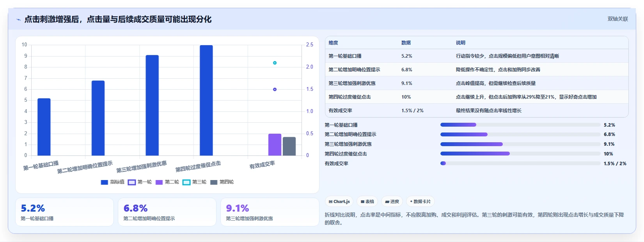Viewport: 644px width, 242px height.
Task: Click the 10% value in the table
Action: pyautogui.click(x=406, y=97)
